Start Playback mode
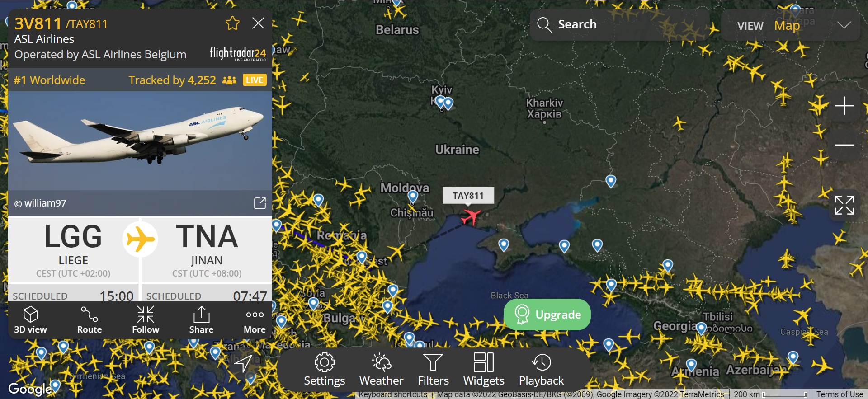Viewport: 868px width, 399px height. point(541,370)
